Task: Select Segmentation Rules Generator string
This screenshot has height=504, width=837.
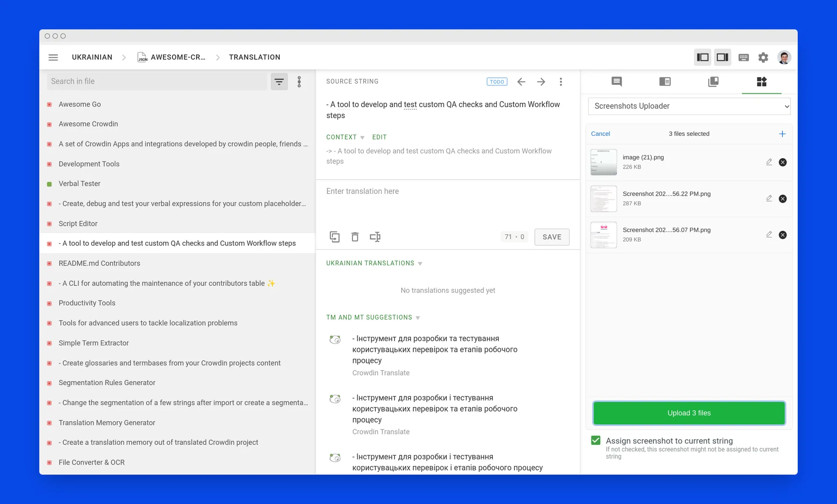Action: point(177,383)
